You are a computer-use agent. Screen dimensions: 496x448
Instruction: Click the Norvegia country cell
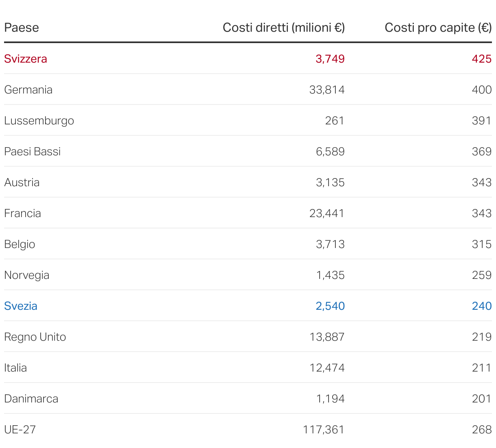[27, 275]
